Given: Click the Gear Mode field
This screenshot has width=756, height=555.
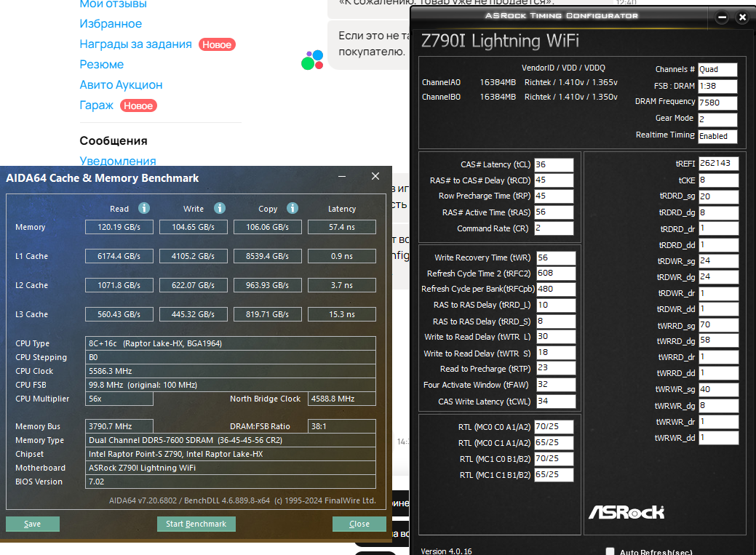Looking at the screenshot, I should click(717, 119).
